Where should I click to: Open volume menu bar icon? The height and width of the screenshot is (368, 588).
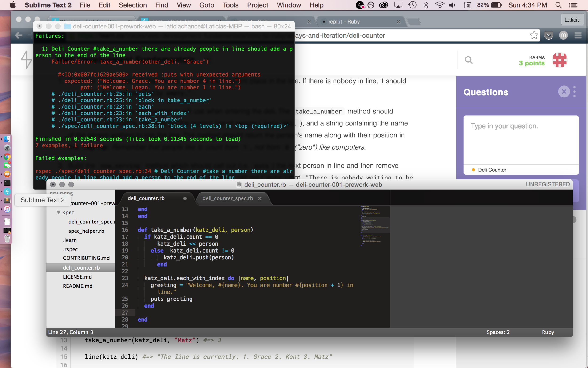pos(452,5)
